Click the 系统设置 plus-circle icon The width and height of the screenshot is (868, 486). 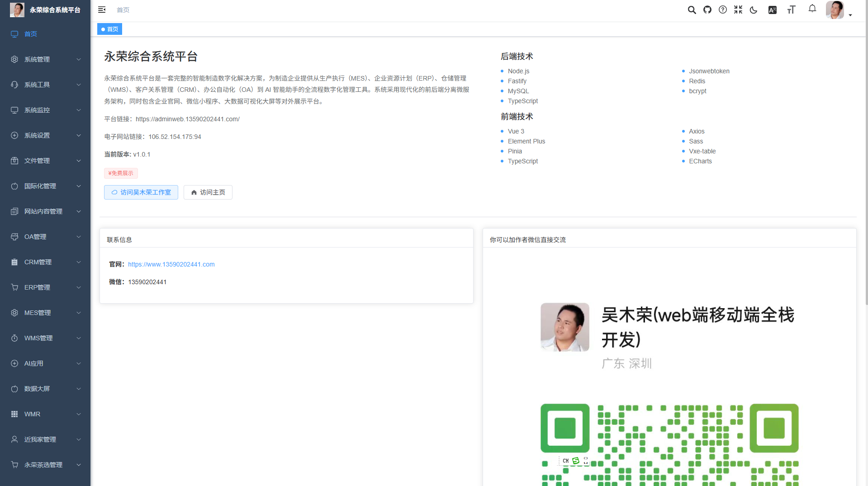coord(14,135)
